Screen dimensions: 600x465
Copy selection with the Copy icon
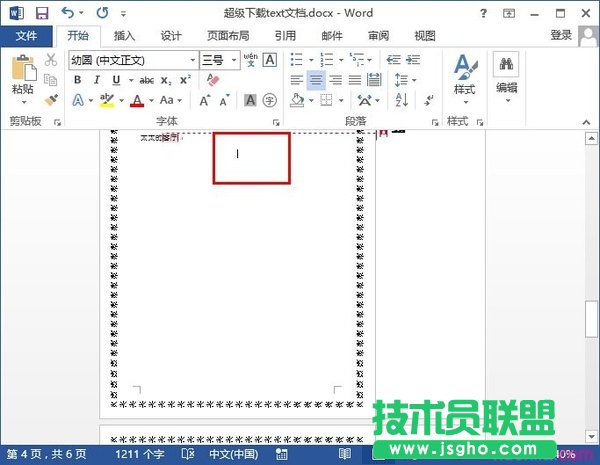pos(51,80)
